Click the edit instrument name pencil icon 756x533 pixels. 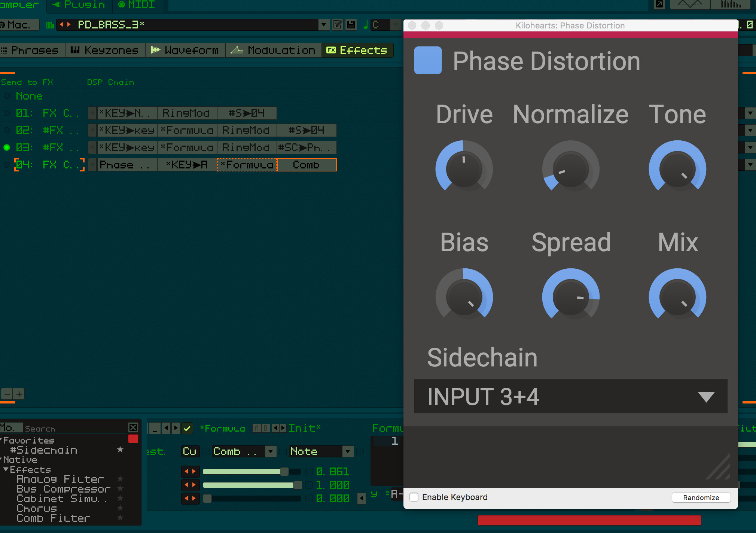coord(337,25)
